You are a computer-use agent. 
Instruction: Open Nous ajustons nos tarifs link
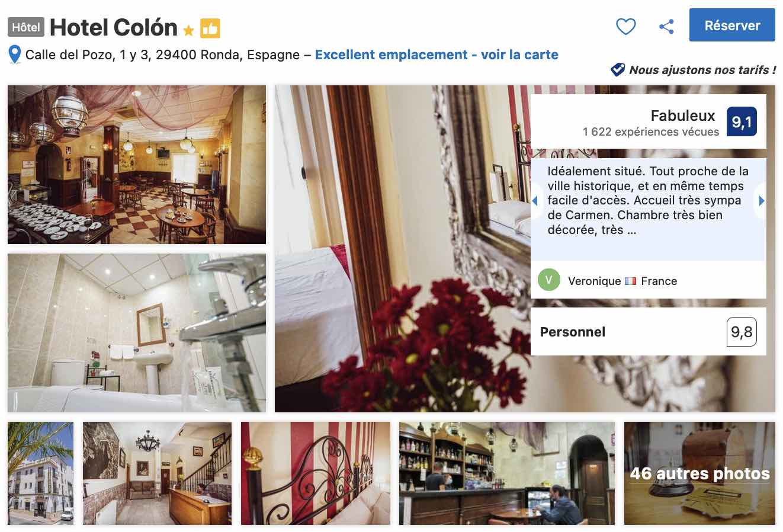tap(702, 70)
